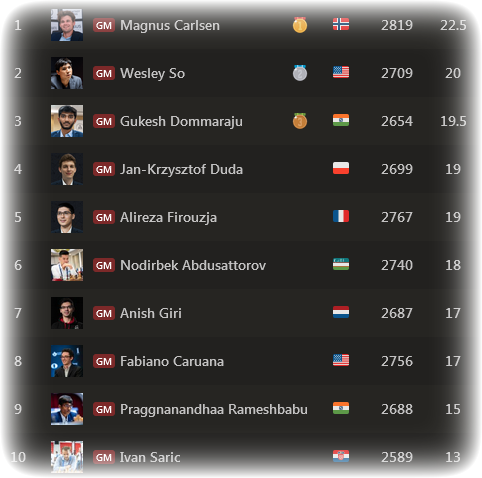Click Gukesh Dommaraju's avatar thumbnail
The height and width of the screenshot is (478, 482).
(x=67, y=121)
